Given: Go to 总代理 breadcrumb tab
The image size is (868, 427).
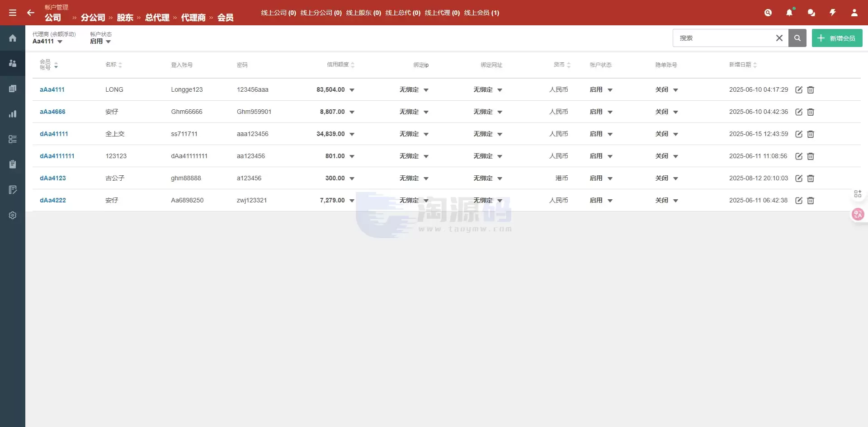Looking at the screenshot, I should [157, 18].
